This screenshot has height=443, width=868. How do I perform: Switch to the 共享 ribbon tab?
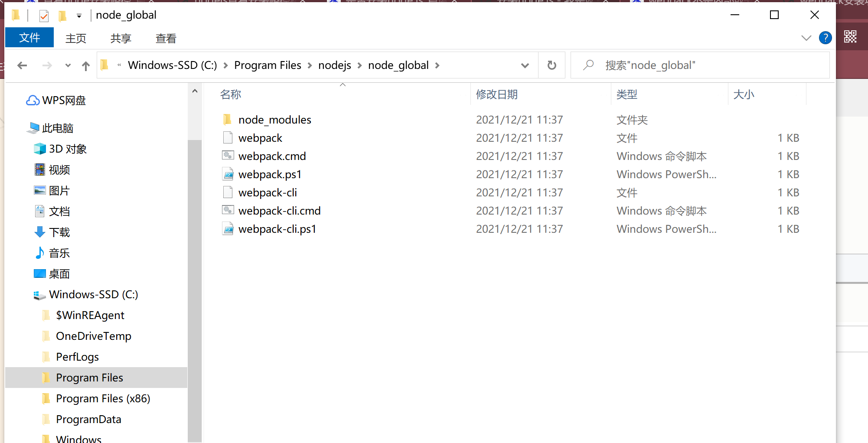pos(121,39)
